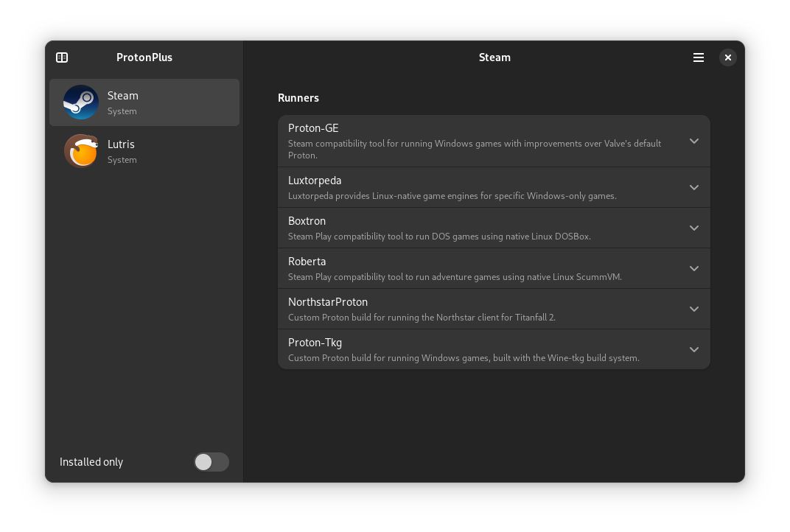
Task: Click the Proton-GE title text
Action: [313, 127]
